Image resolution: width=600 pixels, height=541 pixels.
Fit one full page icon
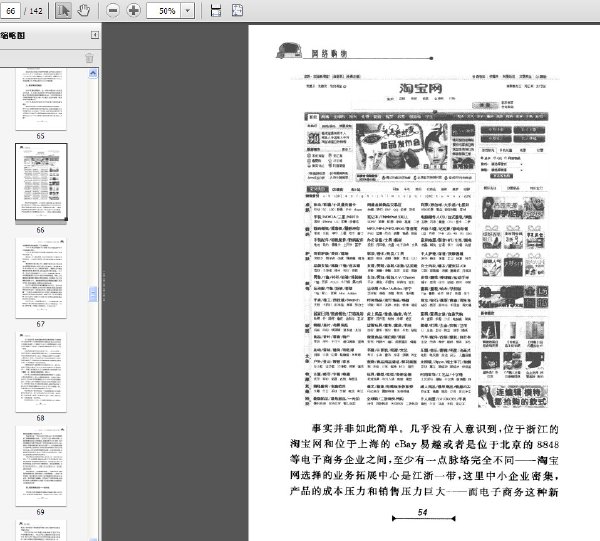click(x=237, y=10)
